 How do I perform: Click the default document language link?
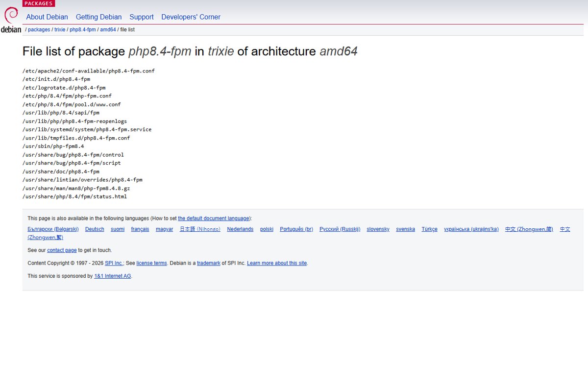(x=214, y=218)
